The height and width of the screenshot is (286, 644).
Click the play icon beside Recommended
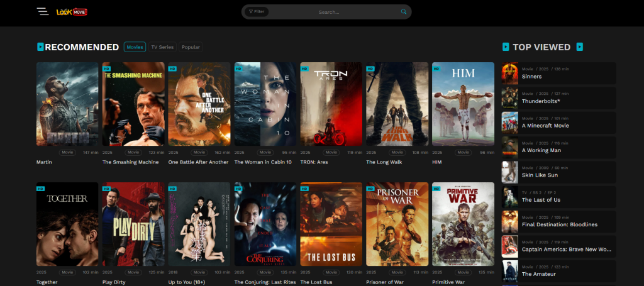(x=40, y=47)
